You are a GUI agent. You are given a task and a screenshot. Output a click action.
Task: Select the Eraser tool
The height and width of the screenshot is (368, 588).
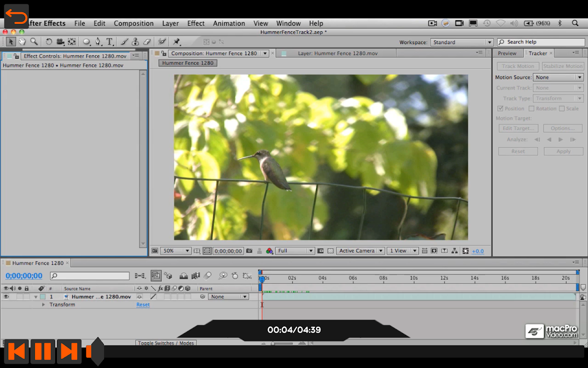[x=147, y=42]
